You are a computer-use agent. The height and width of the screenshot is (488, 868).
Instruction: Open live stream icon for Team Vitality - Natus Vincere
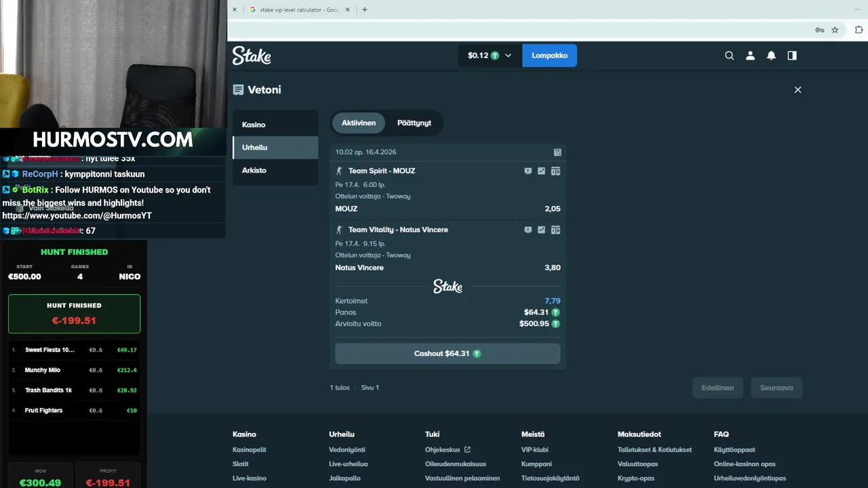point(528,230)
